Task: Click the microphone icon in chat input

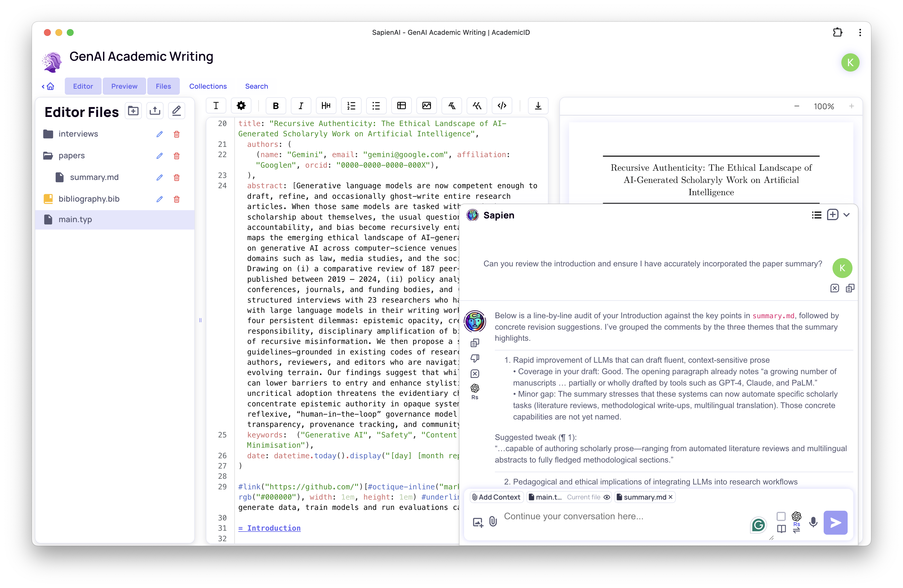Action: coord(813,522)
